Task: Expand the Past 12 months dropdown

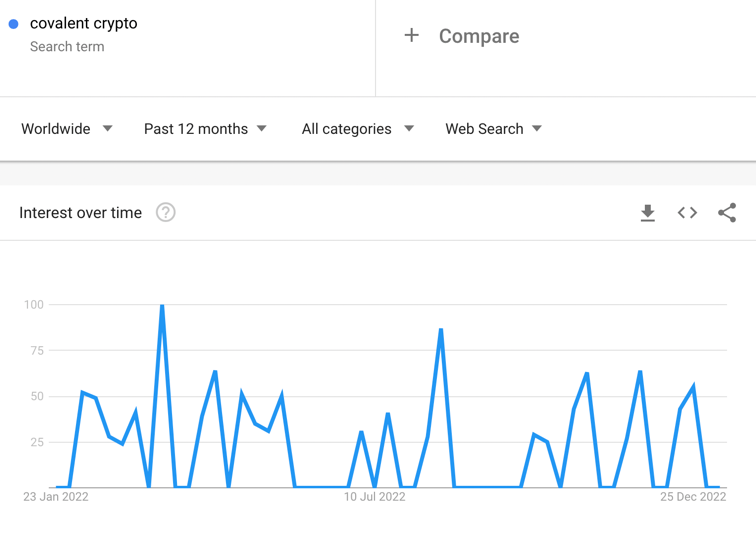Action: pos(205,129)
